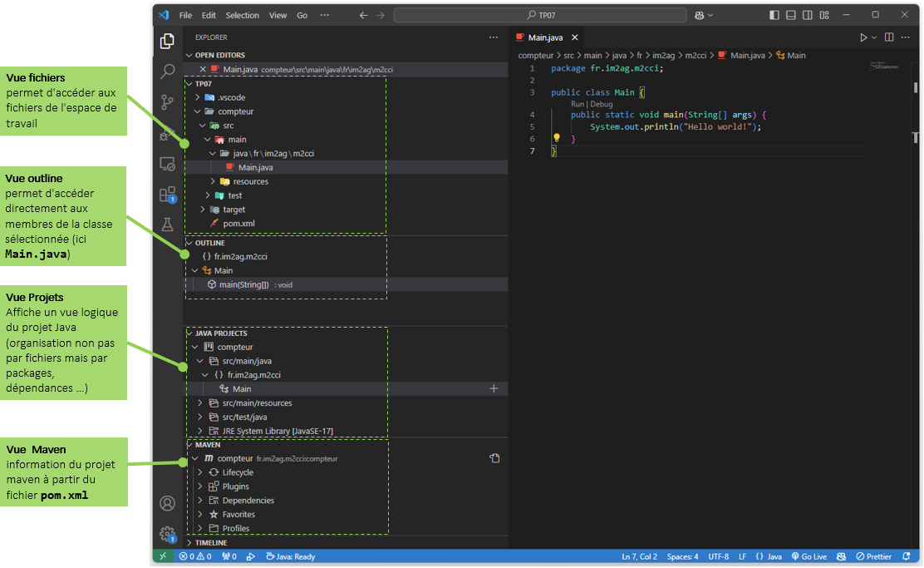This screenshot has height=568, width=924.
Task: Click the title bar search box
Action: (x=540, y=15)
